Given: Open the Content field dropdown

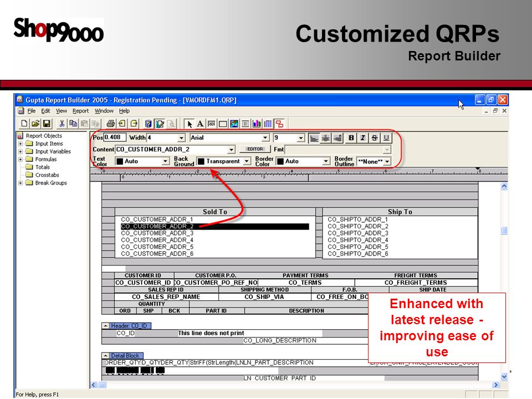Looking at the screenshot, I should [231, 150].
